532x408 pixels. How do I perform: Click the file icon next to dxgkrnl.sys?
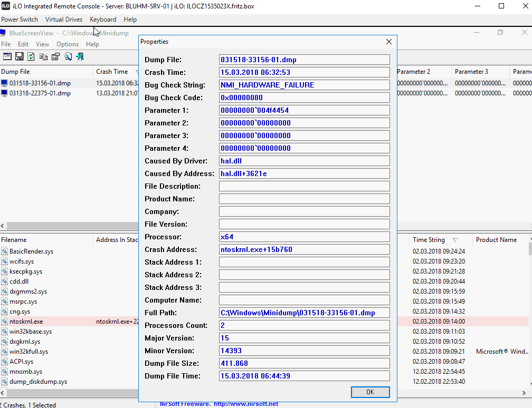(4, 342)
